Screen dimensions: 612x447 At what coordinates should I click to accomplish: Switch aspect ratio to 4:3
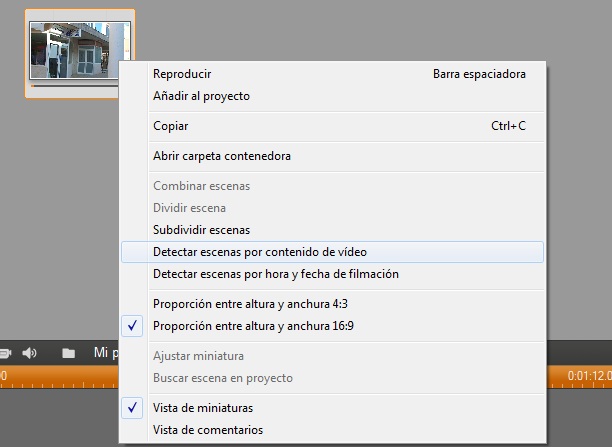pos(252,304)
